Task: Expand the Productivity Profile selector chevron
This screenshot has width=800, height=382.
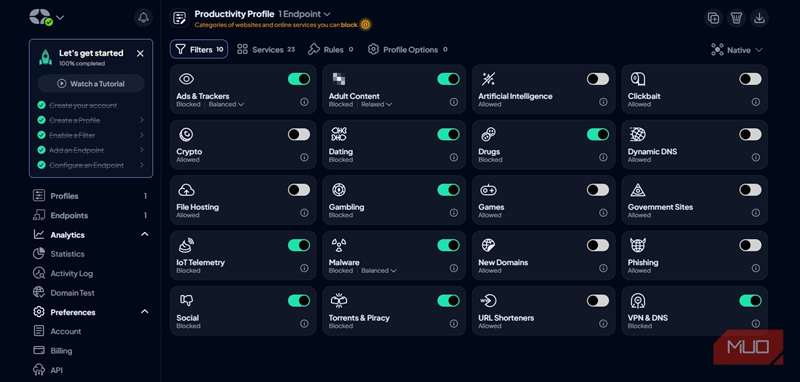Action: coord(327,14)
